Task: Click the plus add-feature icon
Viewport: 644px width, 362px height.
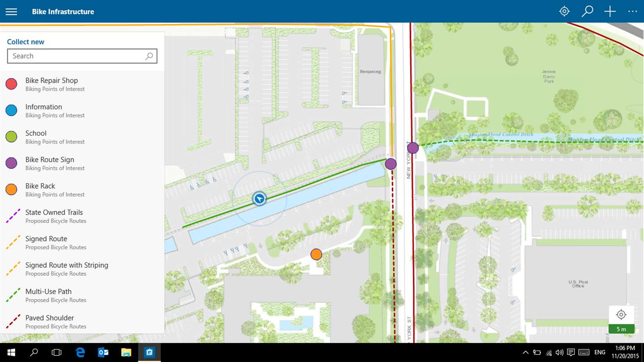Action: pos(610,12)
